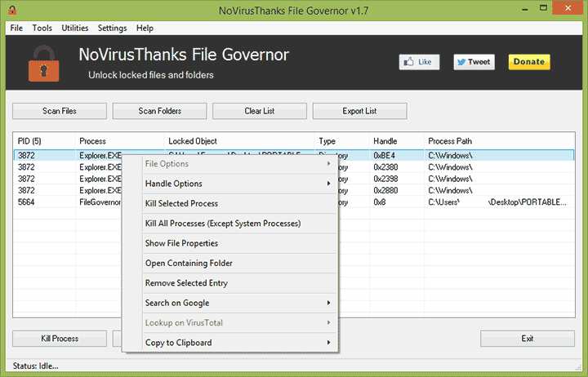588x377 pixels.
Task: Open the File menu
Action: [x=16, y=28]
